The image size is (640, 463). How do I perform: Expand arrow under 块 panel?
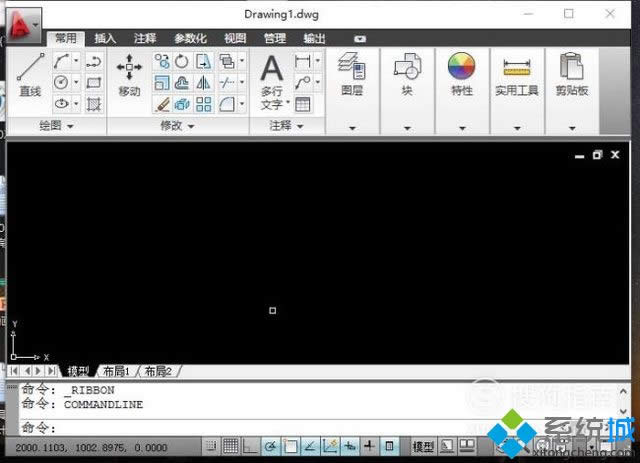tap(407, 128)
